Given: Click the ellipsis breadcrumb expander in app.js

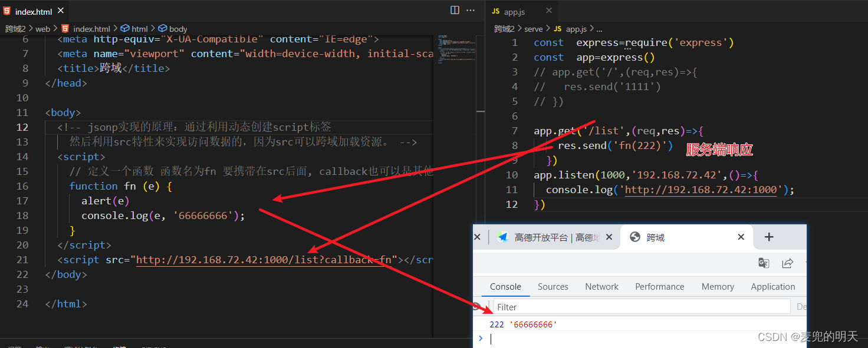Looking at the screenshot, I should coord(599,28).
